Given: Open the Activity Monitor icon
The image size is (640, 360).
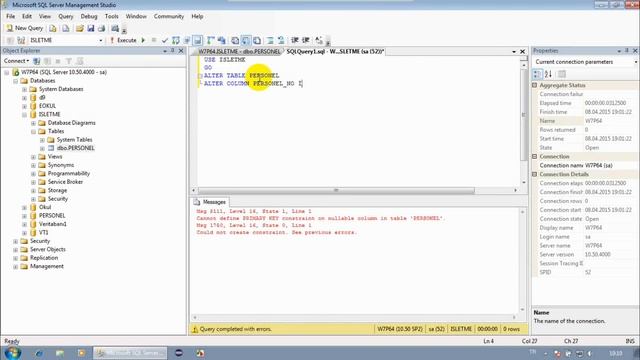Looking at the screenshot, I should point(115,28).
